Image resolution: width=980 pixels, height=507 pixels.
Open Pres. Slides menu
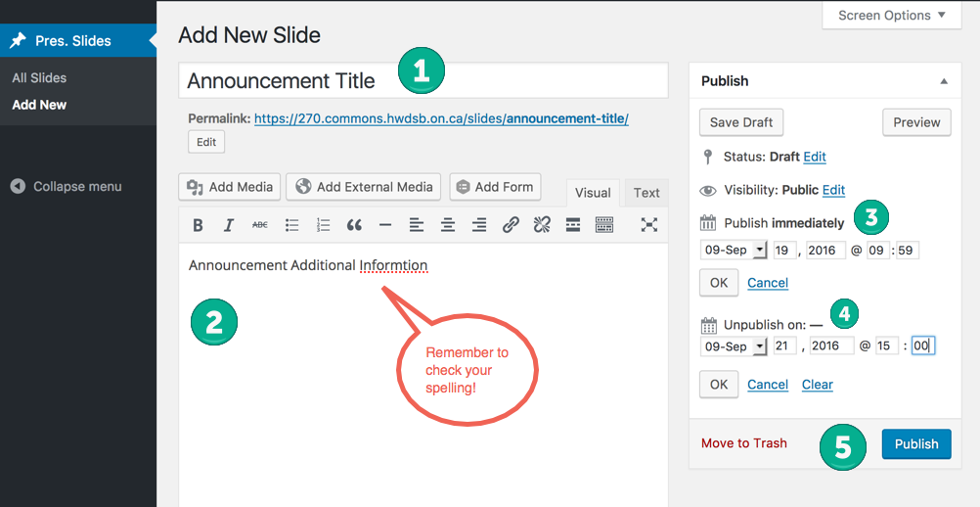tap(78, 41)
